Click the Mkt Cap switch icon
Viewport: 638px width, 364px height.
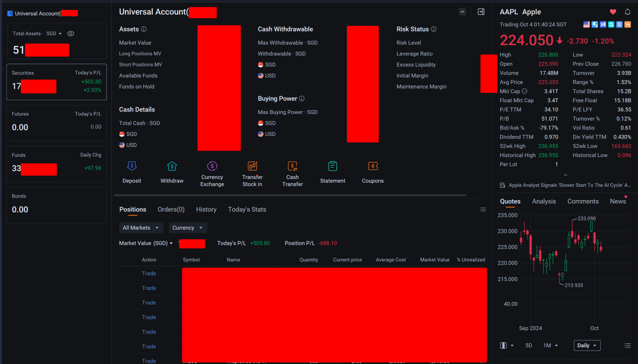525,91
